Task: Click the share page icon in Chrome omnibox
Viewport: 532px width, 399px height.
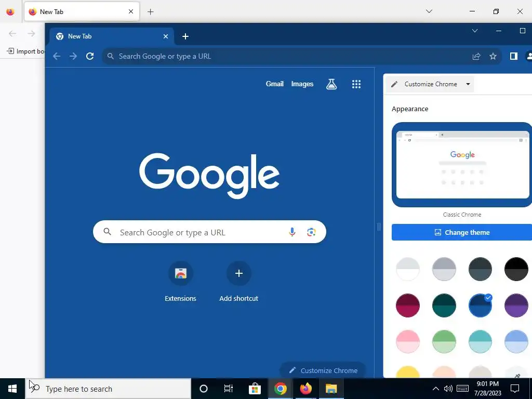Action: tap(476, 56)
